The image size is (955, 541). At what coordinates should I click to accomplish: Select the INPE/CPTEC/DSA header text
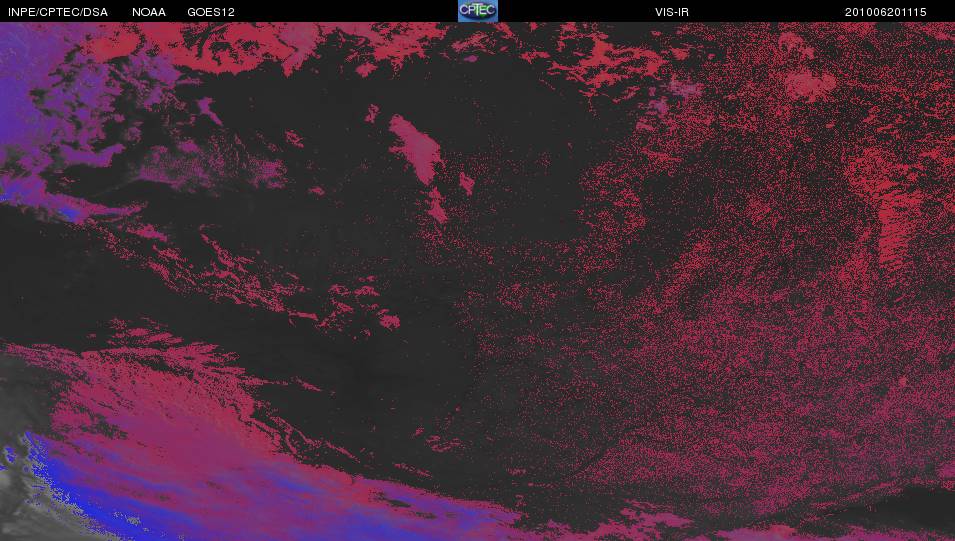(x=58, y=12)
